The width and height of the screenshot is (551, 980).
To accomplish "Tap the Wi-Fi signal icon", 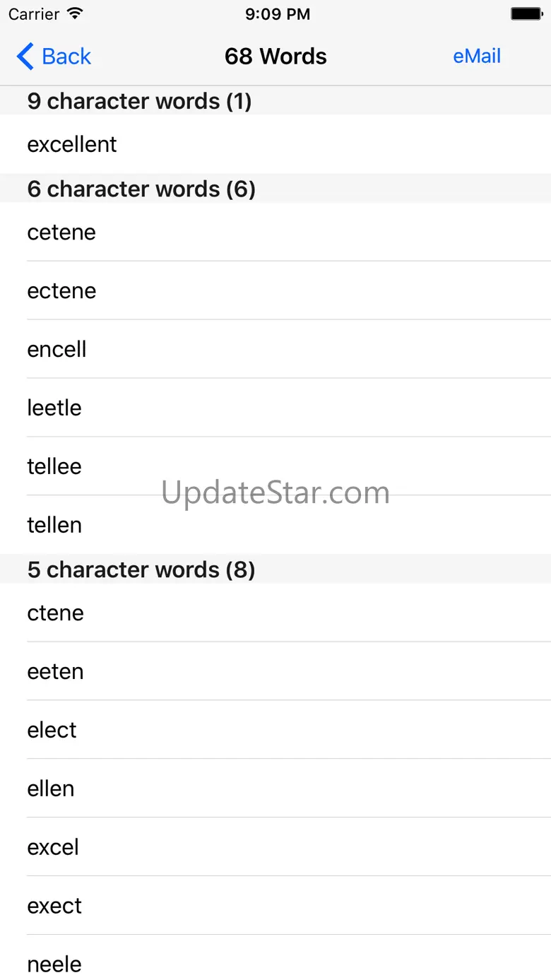I will pyautogui.click(x=75, y=14).
